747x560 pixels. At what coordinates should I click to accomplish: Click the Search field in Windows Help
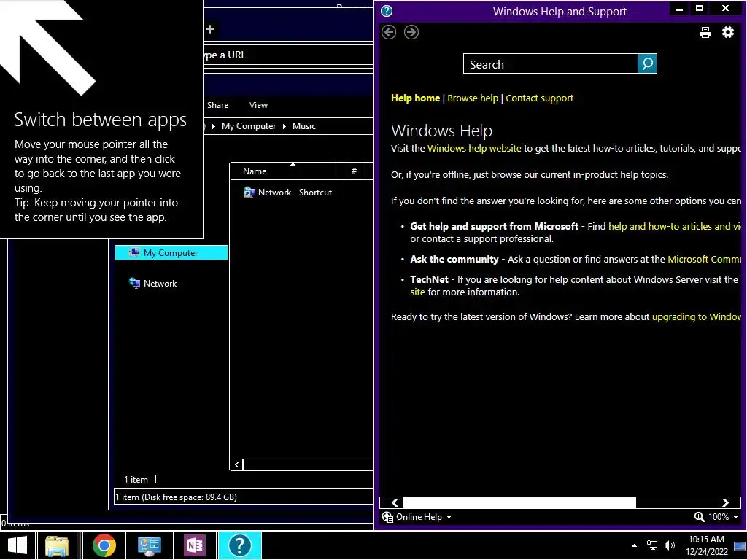[x=550, y=64]
